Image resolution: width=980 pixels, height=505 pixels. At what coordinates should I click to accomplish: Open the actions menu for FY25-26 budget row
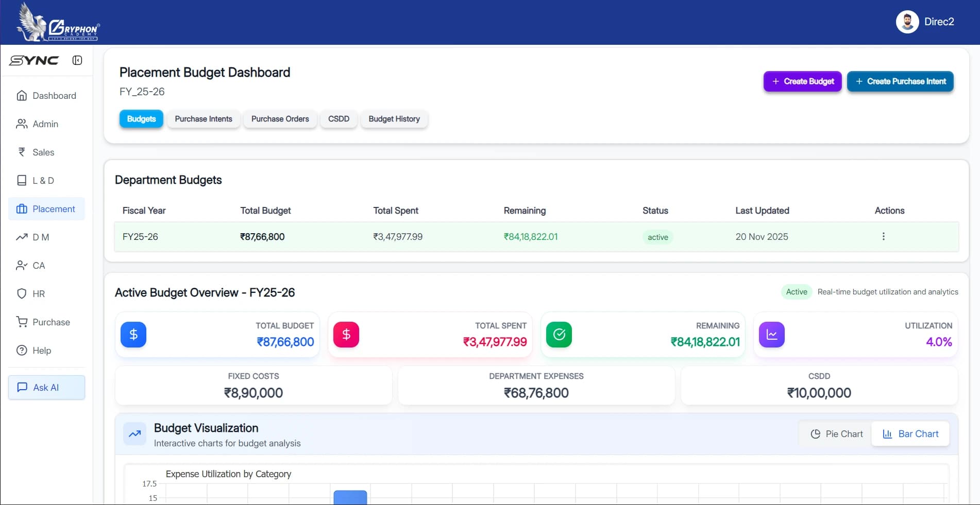pyautogui.click(x=883, y=236)
